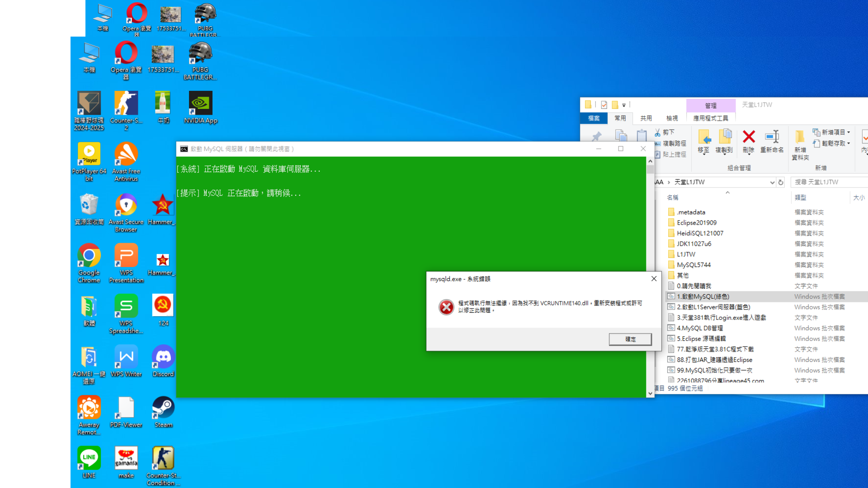Switch to the 共用 ribbon tab
868x488 pixels.
click(x=646, y=118)
